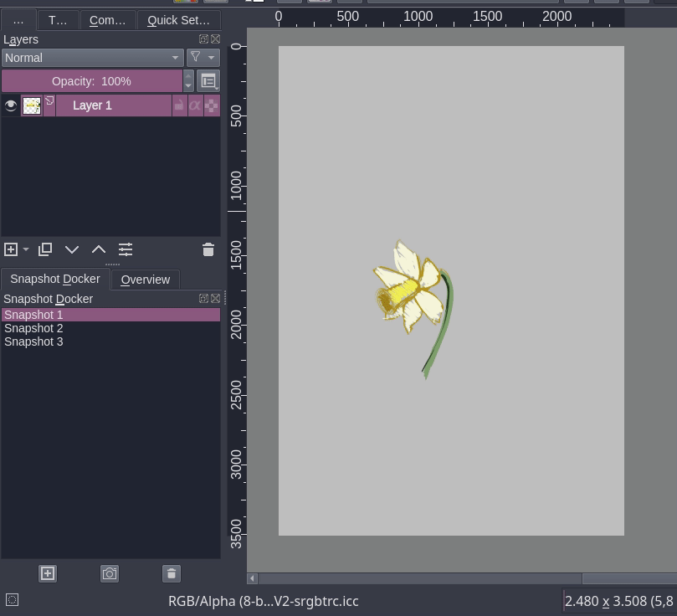Toggle alpha inheritance on Layer 1
677x616 pixels.
coord(195,105)
